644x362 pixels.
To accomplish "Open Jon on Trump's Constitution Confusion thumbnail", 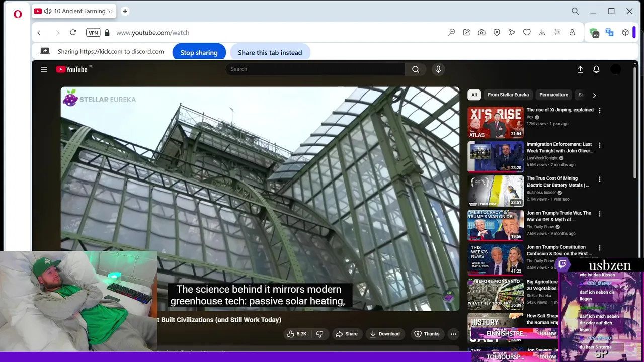I will [x=496, y=259].
